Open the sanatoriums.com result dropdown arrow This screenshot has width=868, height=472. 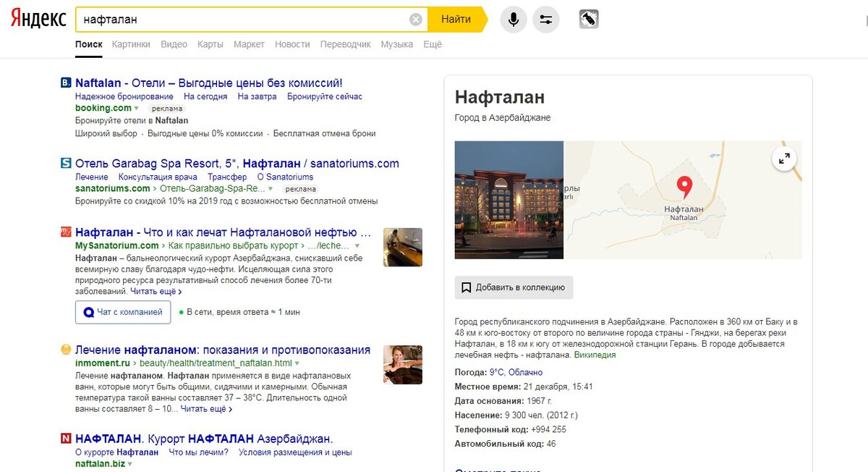click(x=270, y=189)
